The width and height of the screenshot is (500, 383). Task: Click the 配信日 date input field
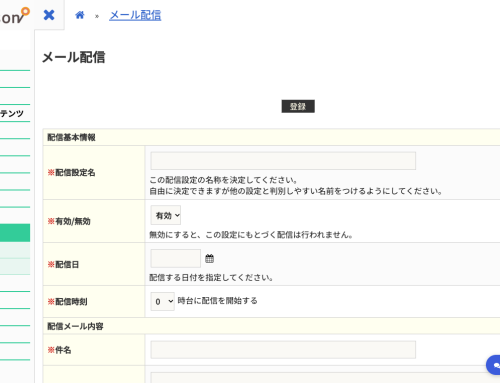(x=176, y=258)
